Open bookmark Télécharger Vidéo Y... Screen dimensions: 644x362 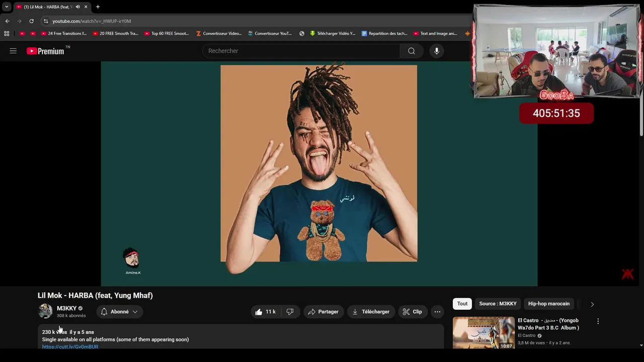click(x=333, y=34)
